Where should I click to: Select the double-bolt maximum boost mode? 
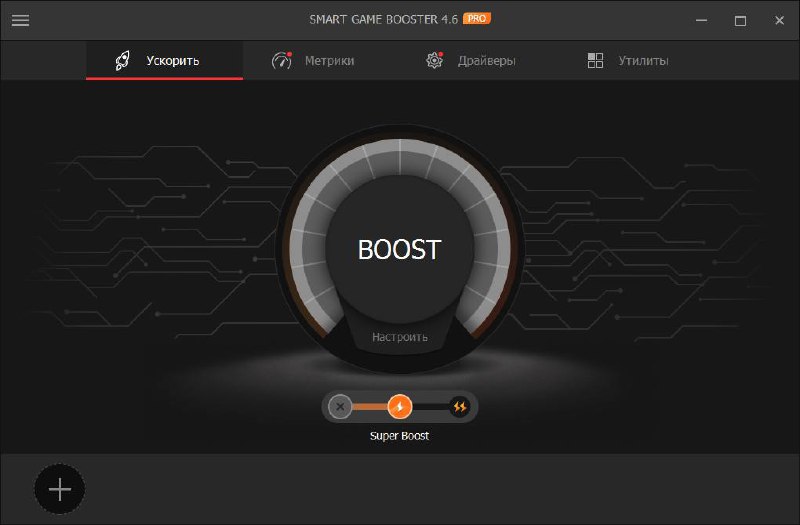point(460,407)
